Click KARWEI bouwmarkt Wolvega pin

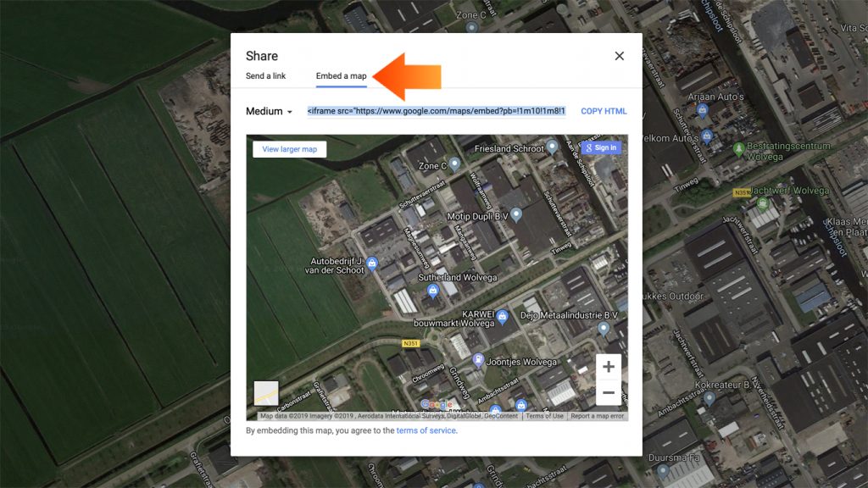pos(502,317)
